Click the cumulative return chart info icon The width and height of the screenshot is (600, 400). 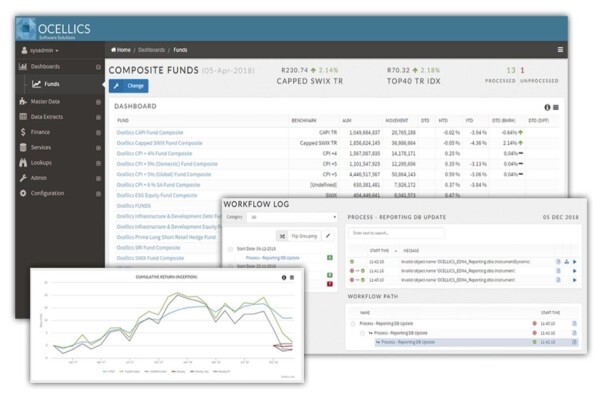(x=284, y=278)
